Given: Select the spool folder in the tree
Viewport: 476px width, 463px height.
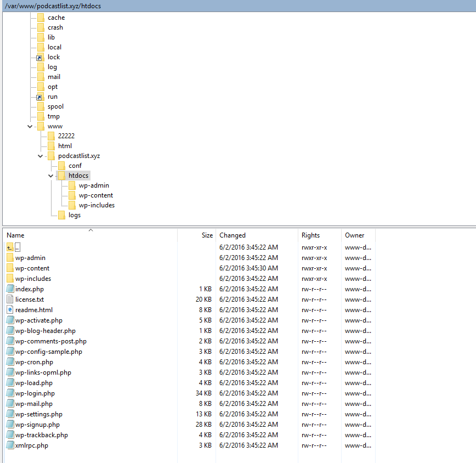Looking at the screenshot, I should [x=55, y=106].
